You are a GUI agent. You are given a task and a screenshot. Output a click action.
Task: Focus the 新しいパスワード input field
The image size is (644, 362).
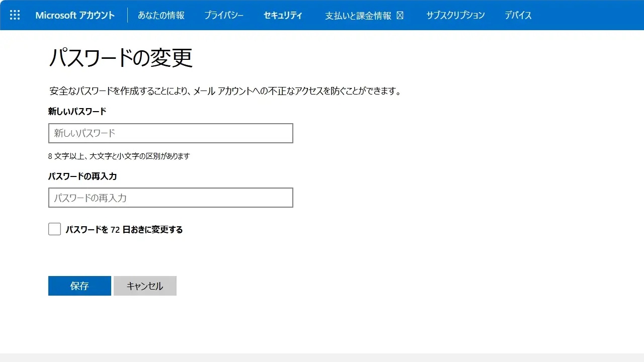171,133
